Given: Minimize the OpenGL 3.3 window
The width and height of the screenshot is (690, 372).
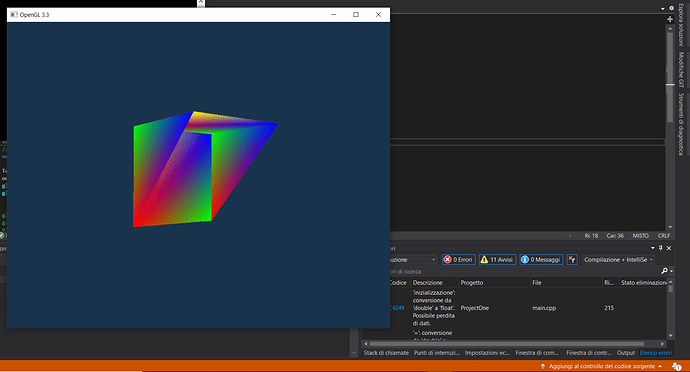Looking at the screenshot, I should tap(334, 15).
